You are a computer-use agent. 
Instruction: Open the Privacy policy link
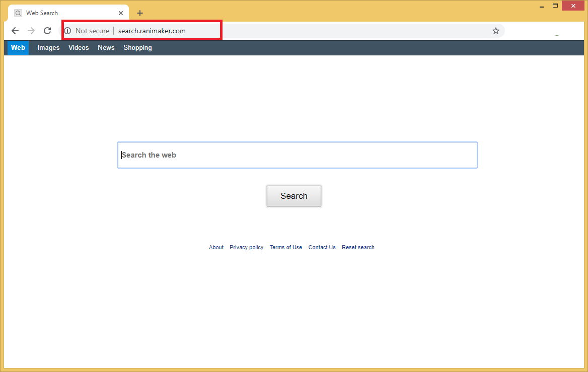coord(246,247)
